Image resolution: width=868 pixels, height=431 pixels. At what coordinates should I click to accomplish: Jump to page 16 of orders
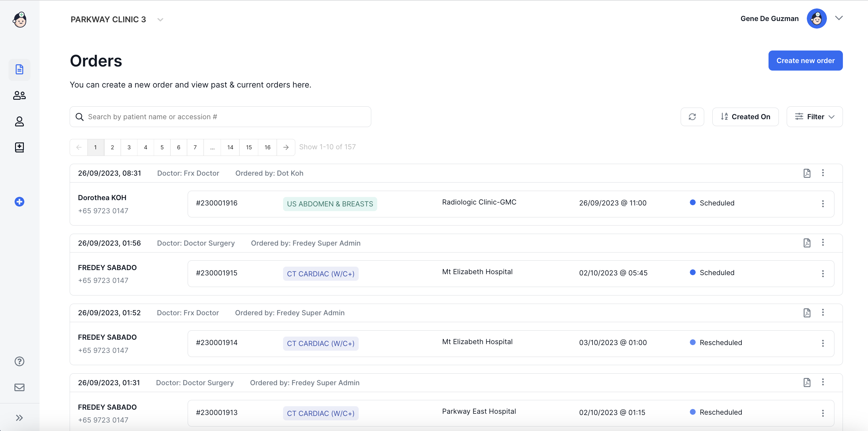[267, 147]
